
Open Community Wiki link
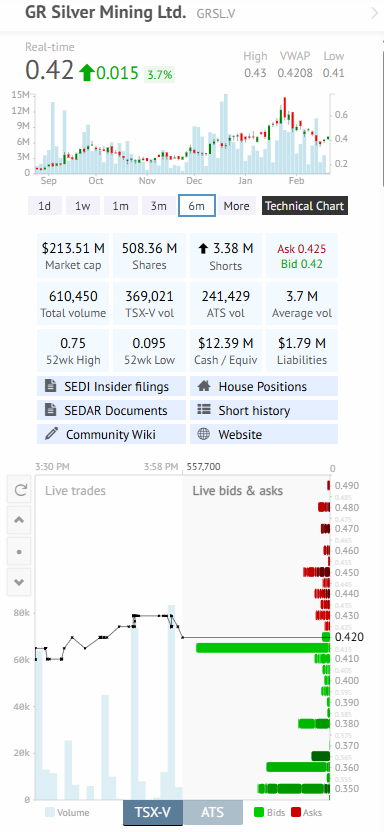[111, 435]
